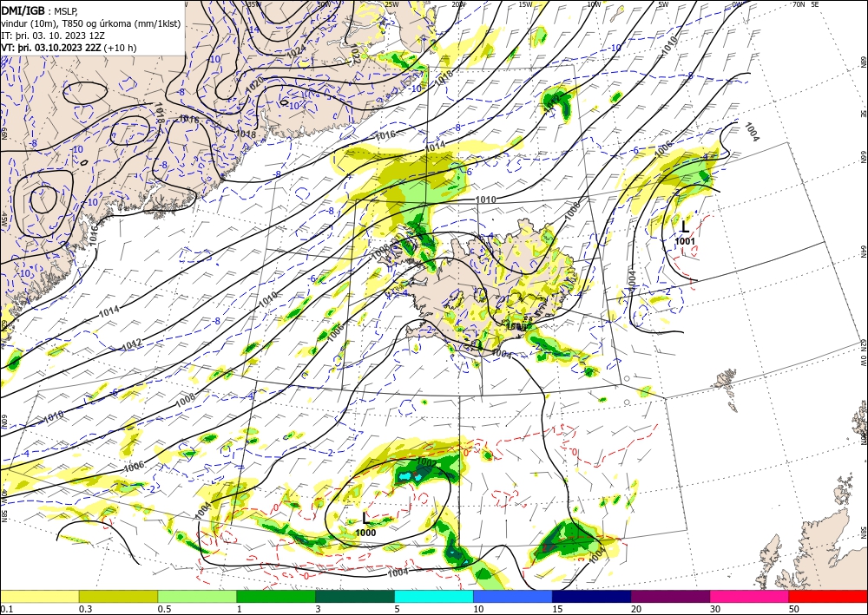Click the "35W" longitude label on the top edge
This screenshot has width=868, height=615.
pos(254,4)
